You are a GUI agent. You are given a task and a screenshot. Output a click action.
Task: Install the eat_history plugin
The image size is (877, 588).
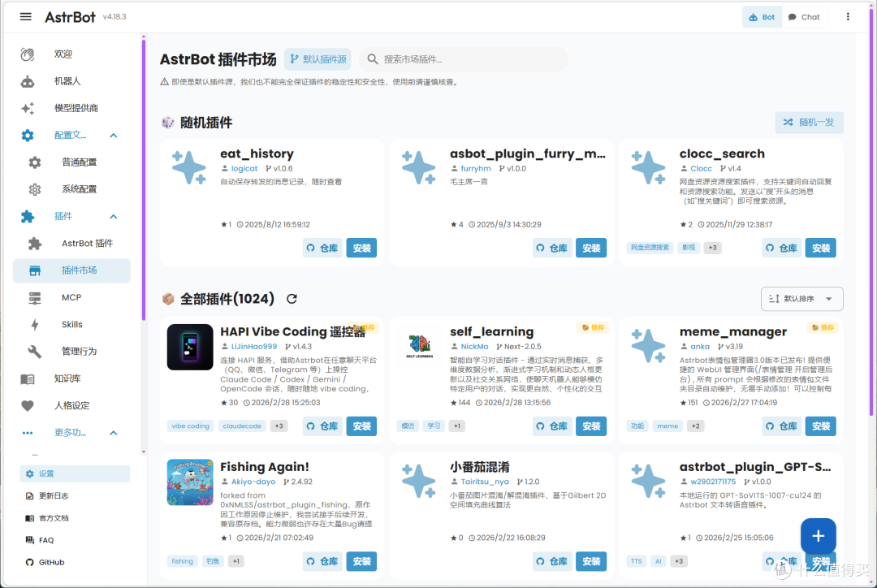pos(361,248)
